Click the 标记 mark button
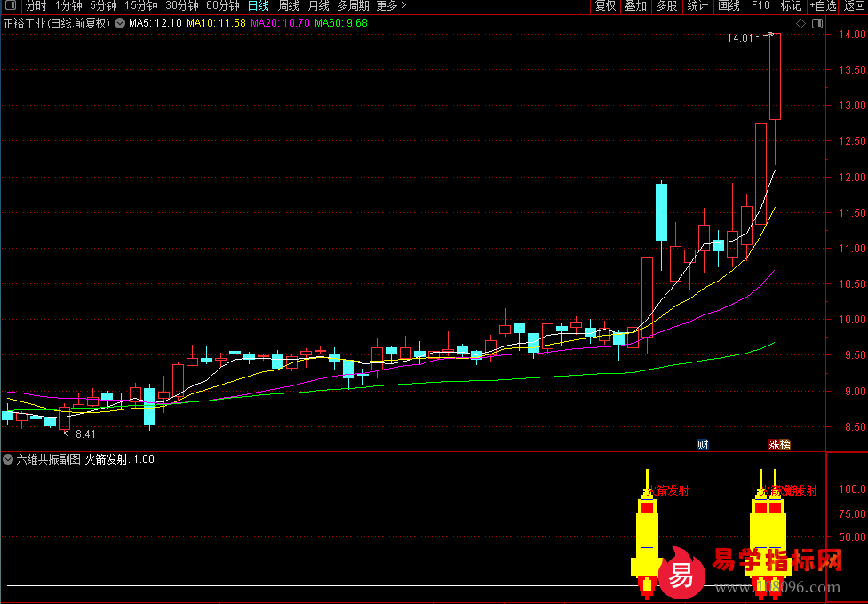The height and width of the screenshot is (604, 868). tap(791, 6)
